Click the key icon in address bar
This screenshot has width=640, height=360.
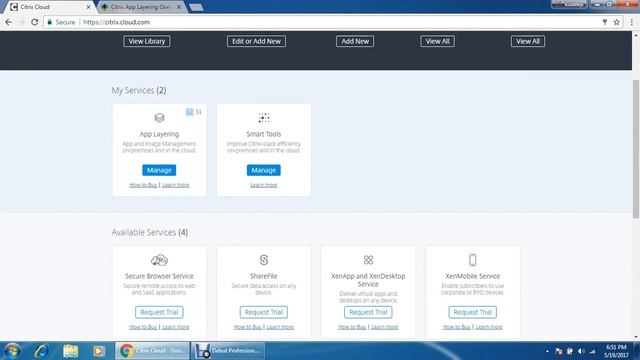[604, 22]
